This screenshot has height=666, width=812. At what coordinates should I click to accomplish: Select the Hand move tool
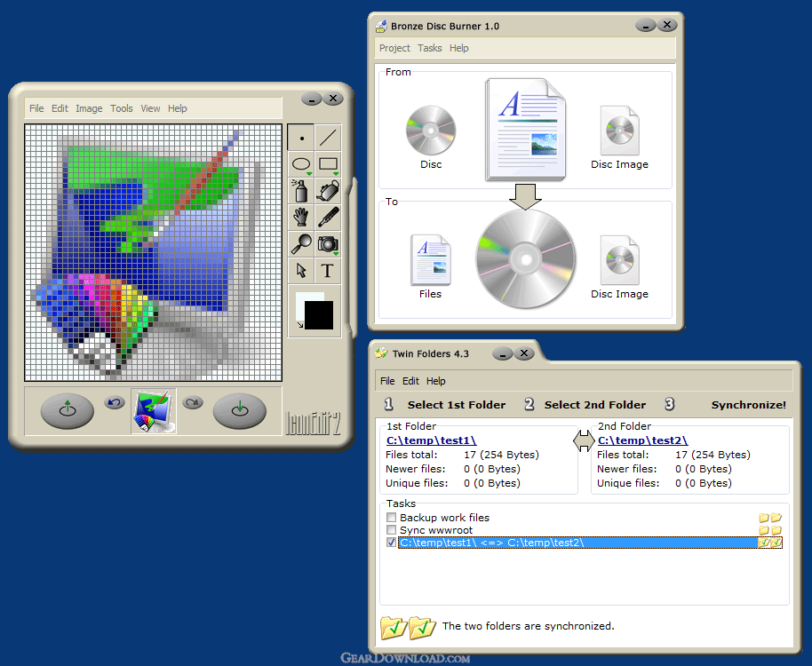pyautogui.click(x=301, y=218)
